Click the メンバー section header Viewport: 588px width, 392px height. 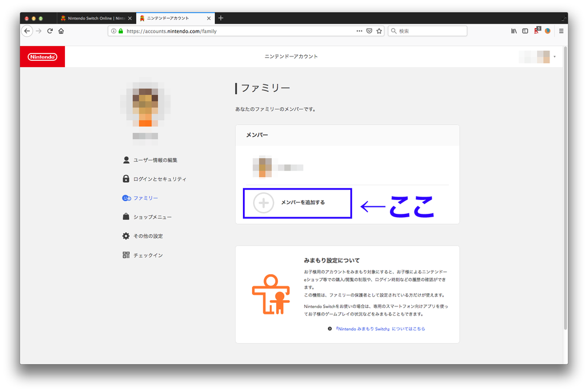click(x=257, y=135)
